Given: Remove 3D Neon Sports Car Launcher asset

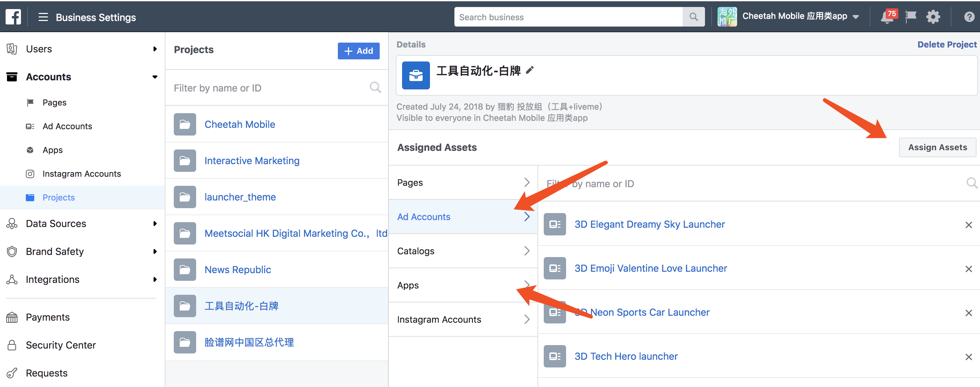Looking at the screenshot, I should (x=968, y=313).
